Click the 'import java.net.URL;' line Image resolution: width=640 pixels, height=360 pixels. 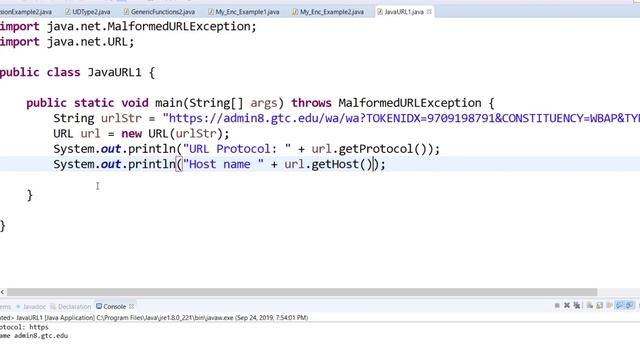(x=67, y=42)
